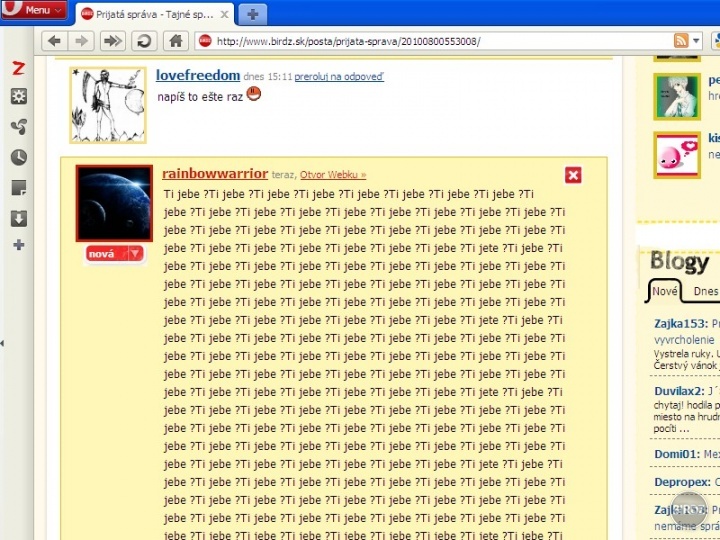Expand the 'nová' status dropdown arrow
The image size is (720, 540).
click(135, 254)
